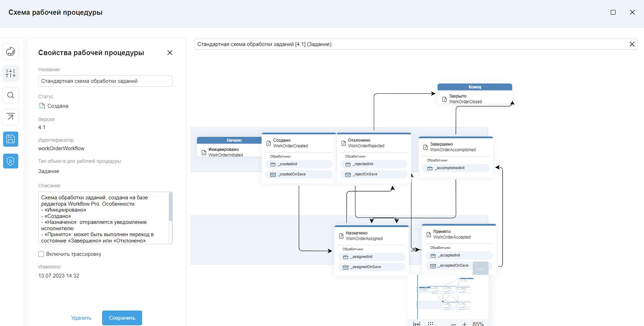Viewport: 644px width, 326px height.
Task: Toggle the properties sliders panel
Action: click(11, 73)
